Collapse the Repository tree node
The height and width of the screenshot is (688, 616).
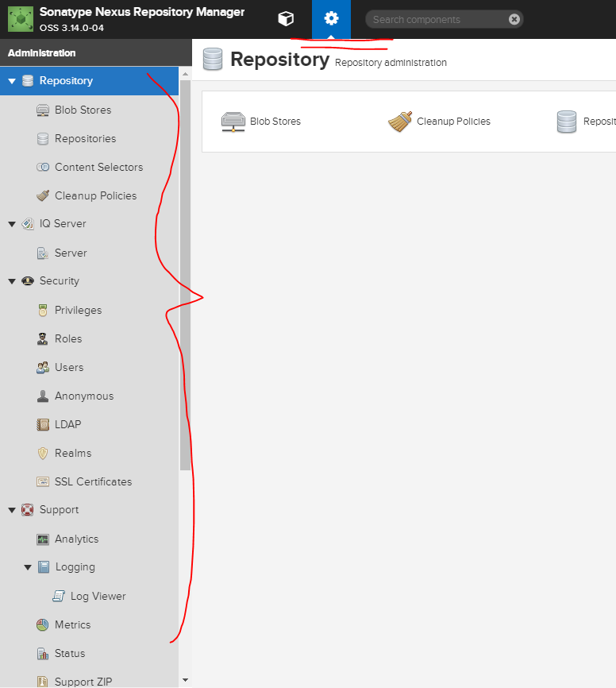pos(12,81)
